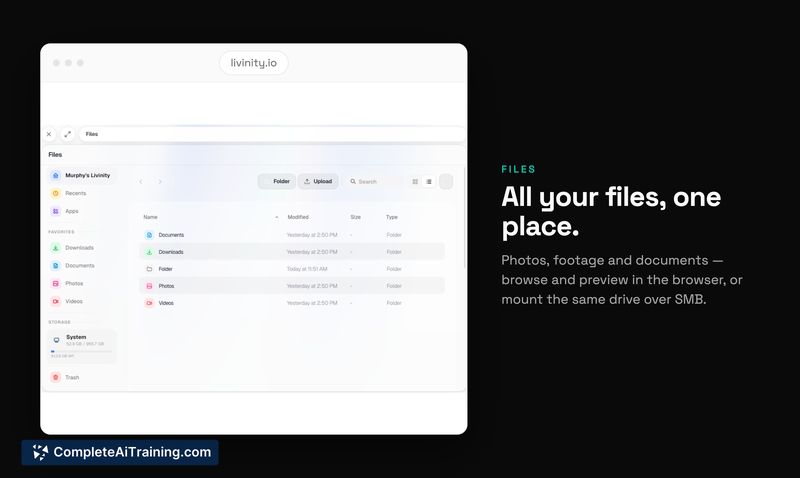Viewport: 800px width, 478px height.
Task: Sort files by Name column
Action: click(151, 217)
